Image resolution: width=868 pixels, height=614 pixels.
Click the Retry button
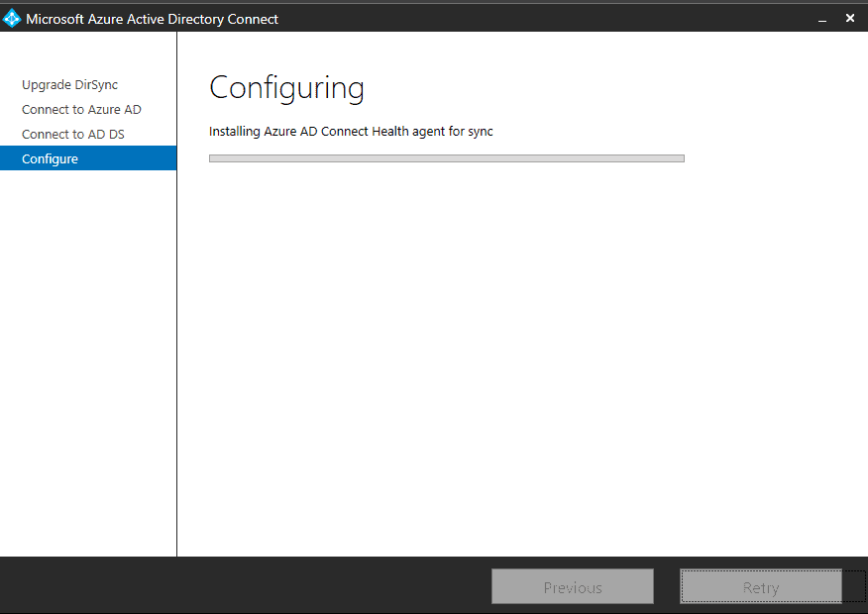[761, 587]
